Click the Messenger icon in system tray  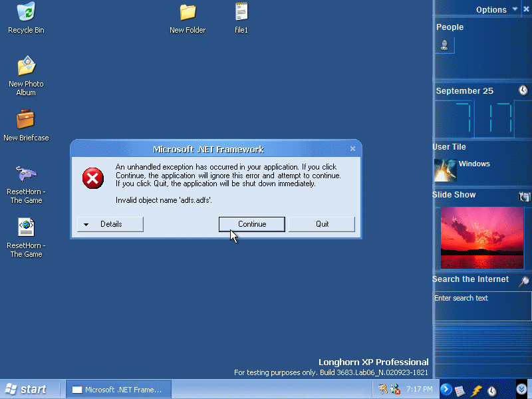tap(395, 389)
